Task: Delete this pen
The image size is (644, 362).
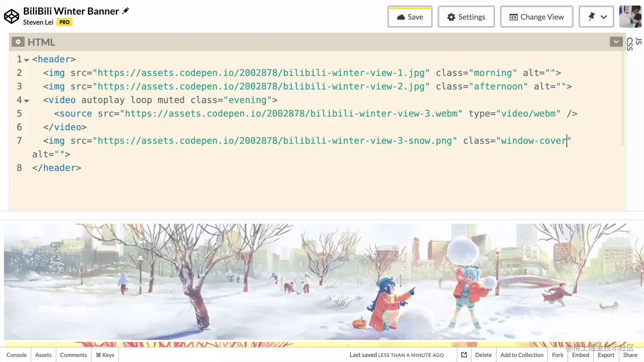Action: coord(483,355)
